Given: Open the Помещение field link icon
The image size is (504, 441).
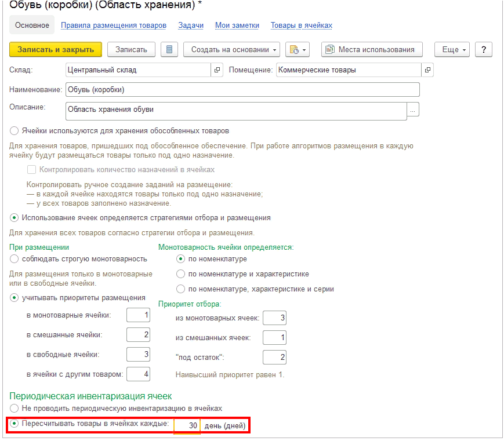Looking at the screenshot, I should click(x=427, y=70).
